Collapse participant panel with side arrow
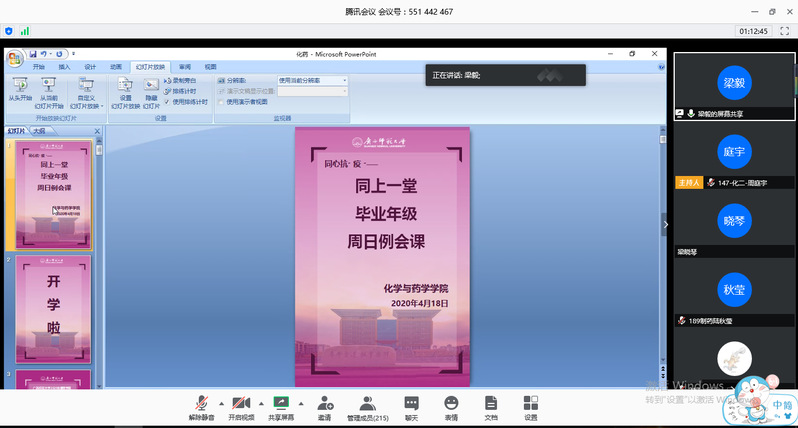 click(666, 225)
